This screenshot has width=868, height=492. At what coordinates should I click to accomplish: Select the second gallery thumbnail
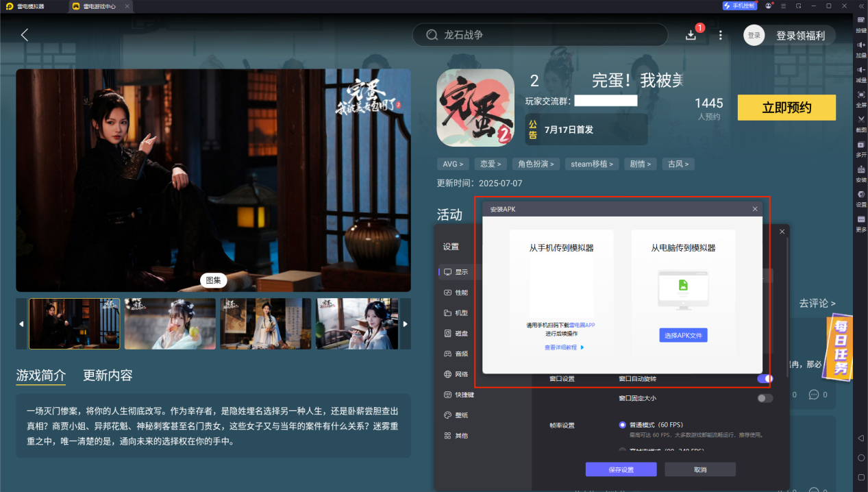[x=170, y=323]
